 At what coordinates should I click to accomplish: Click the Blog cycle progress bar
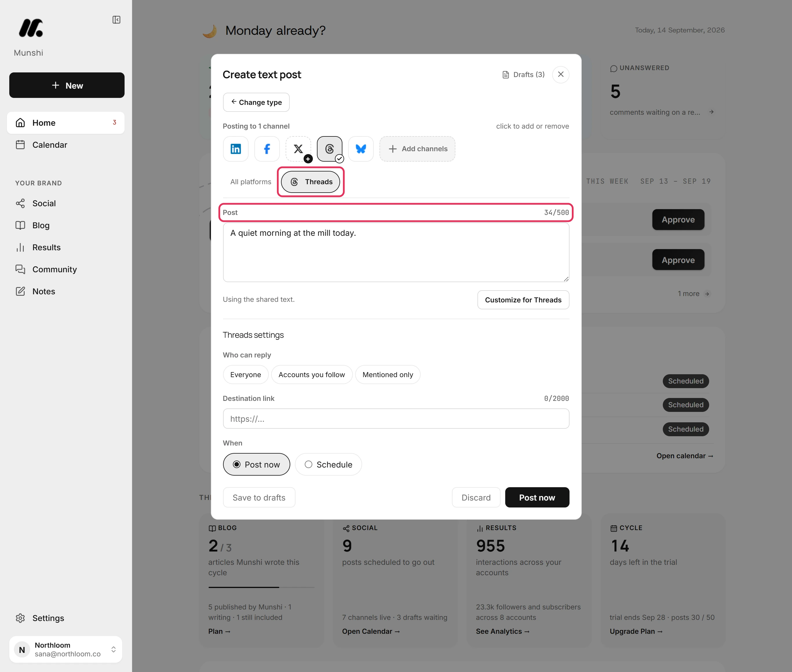[x=261, y=587]
